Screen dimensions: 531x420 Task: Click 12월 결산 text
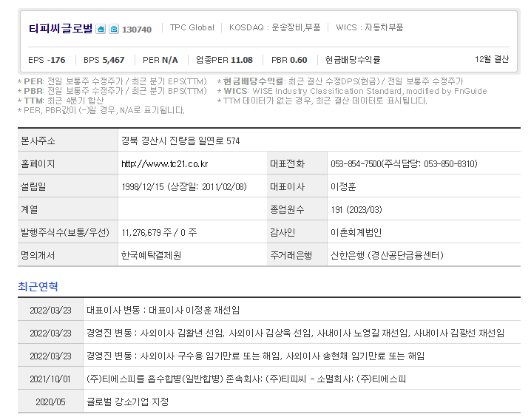pos(492,59)
